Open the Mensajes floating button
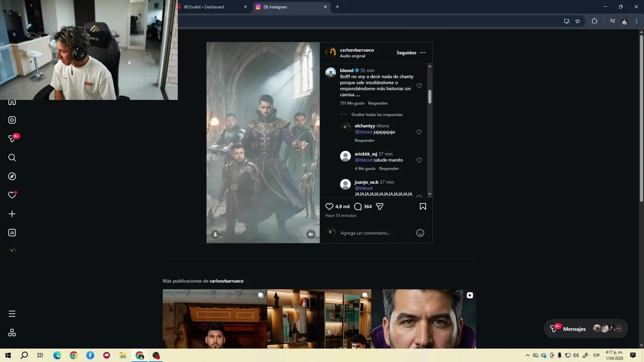 pos(586,329)
